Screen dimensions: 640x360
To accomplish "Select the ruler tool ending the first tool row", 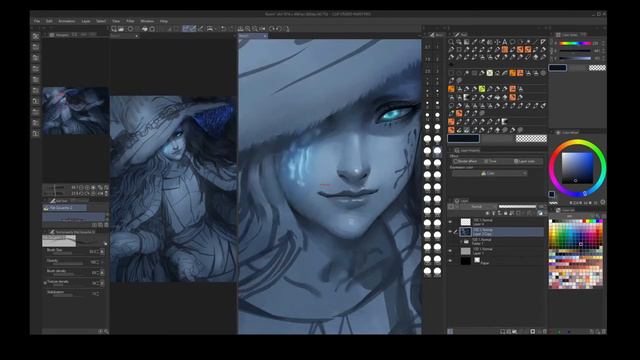I will point(543,42).
